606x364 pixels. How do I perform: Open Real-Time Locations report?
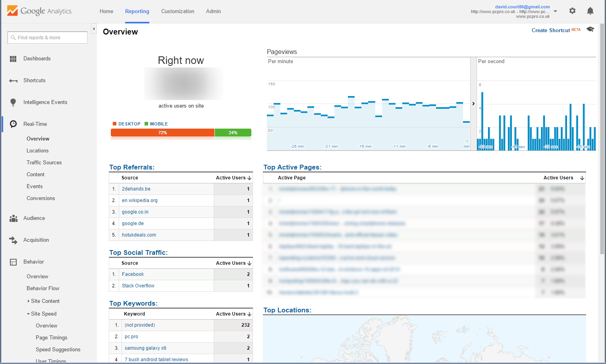(x=38, y=151)
